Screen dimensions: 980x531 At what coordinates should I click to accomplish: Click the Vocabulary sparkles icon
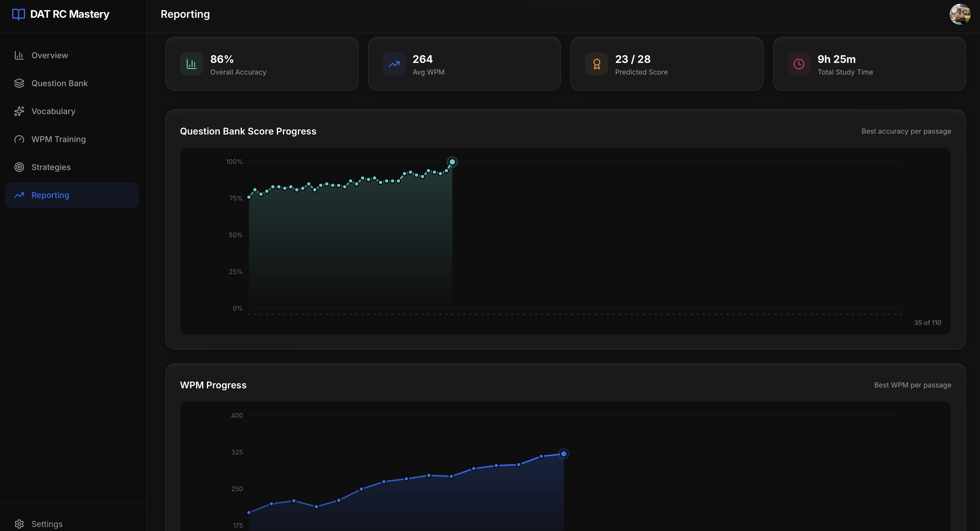(19, 111)
